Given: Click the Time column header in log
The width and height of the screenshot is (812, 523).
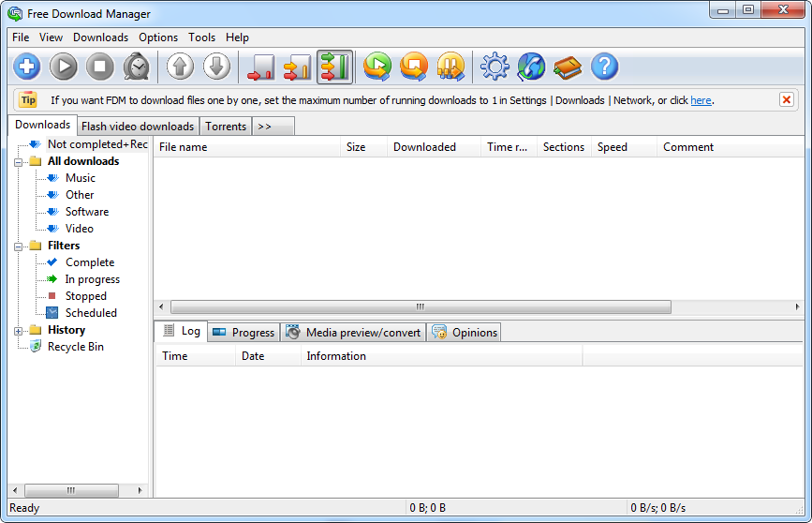Looking at the screenshot, I should pyautogui.click(x=195, y=356).
